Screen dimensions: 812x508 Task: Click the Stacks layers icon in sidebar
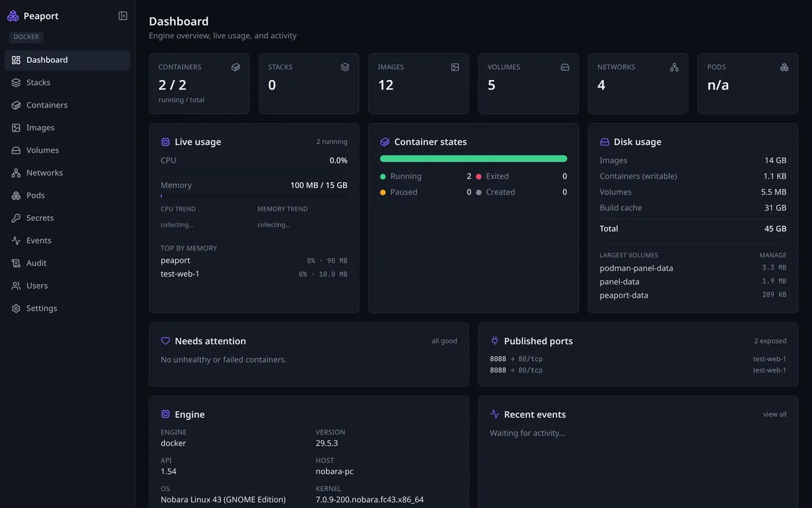pyautogui.click(x=16, y=83)
